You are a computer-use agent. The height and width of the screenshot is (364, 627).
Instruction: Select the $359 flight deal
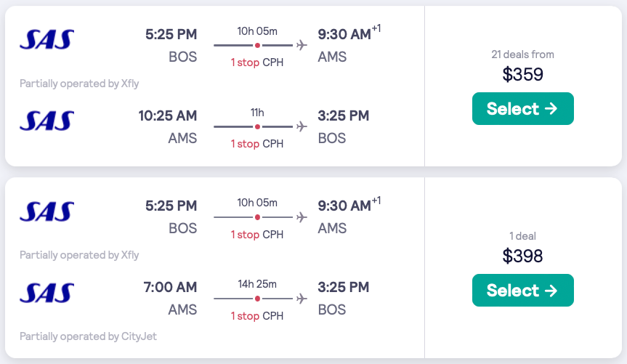[522, 109]
